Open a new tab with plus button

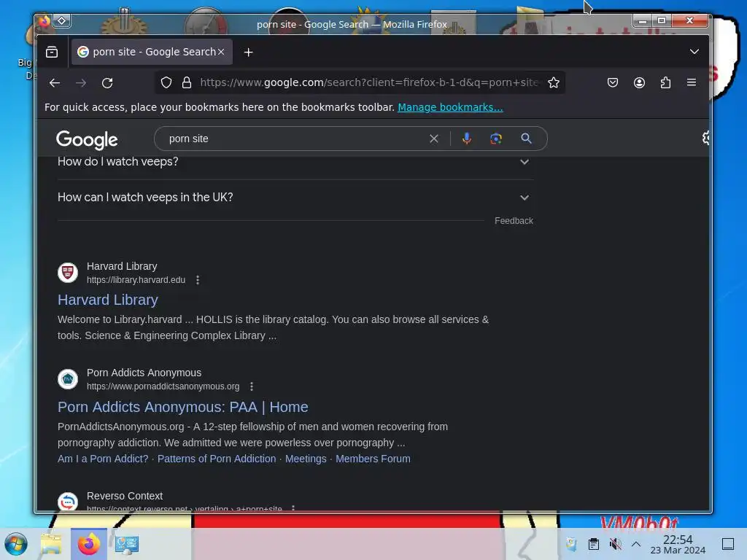pos(248,52)
